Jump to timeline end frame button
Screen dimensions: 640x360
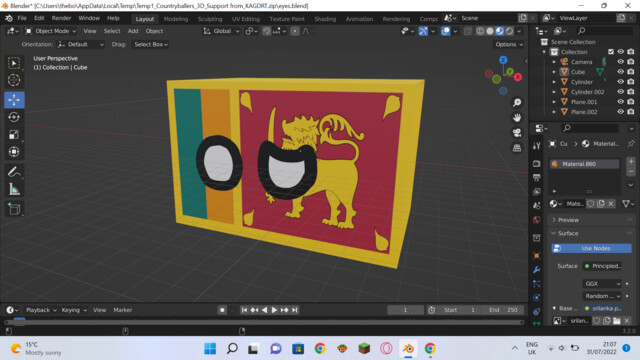(x=295, y=310)
